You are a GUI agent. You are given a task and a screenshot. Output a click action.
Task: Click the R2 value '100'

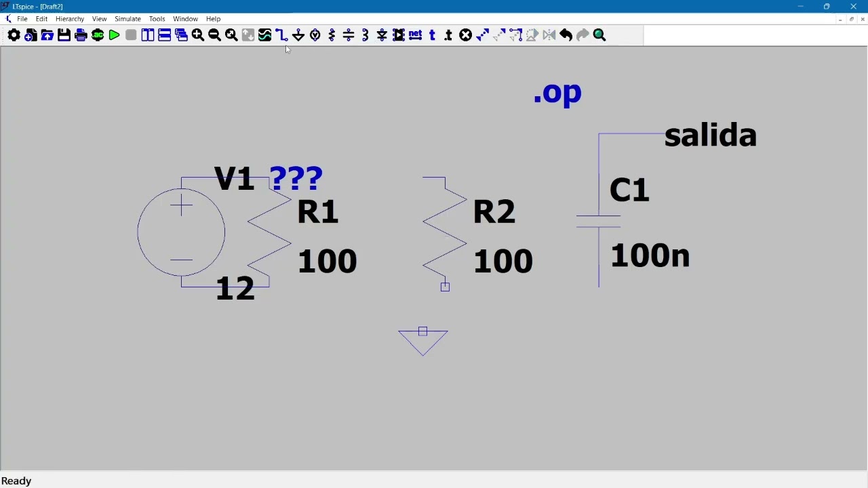coord(503,261)
